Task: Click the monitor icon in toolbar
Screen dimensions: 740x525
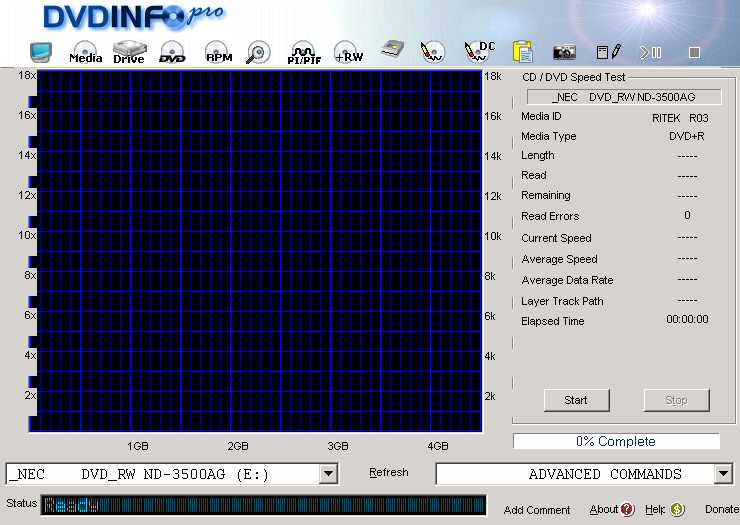Action: (x=41, y=52)
